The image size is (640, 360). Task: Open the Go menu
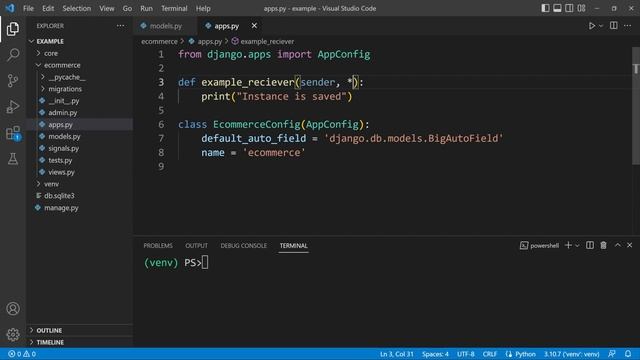[127, 8]
